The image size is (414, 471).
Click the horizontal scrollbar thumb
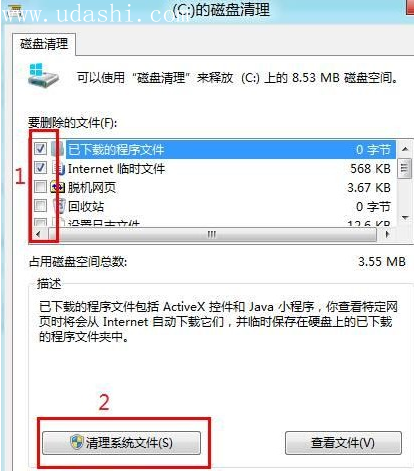pos(212,234)
